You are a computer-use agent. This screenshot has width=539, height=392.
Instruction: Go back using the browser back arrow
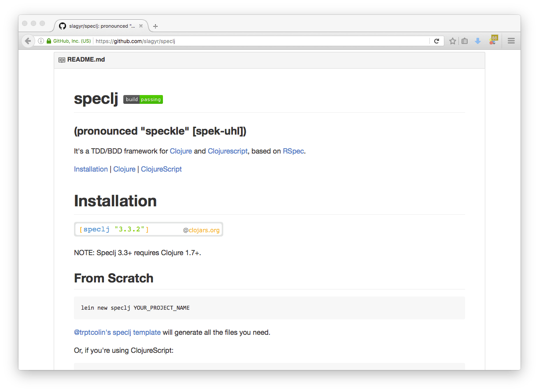point(28,41)
